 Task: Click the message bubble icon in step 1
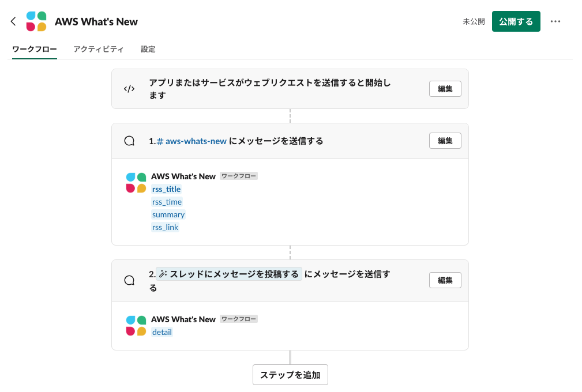tap(129, 141)
